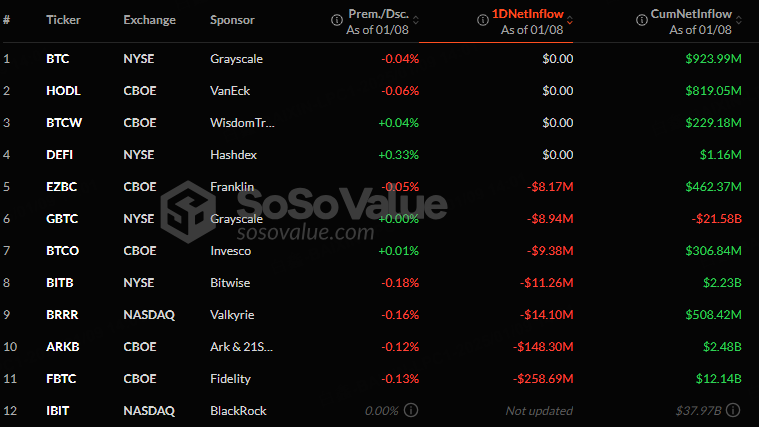Click the Exchange column header
759x427 pixels.
[150, 20]
